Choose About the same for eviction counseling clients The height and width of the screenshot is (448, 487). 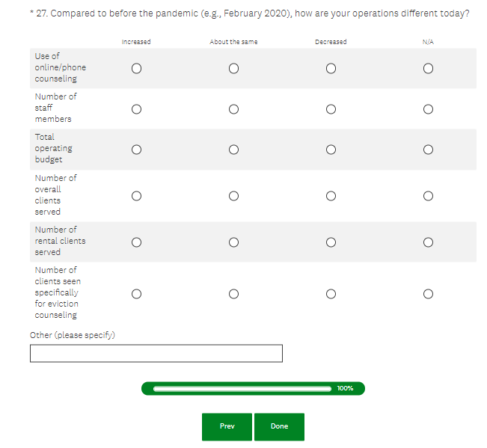click(233, 293)
